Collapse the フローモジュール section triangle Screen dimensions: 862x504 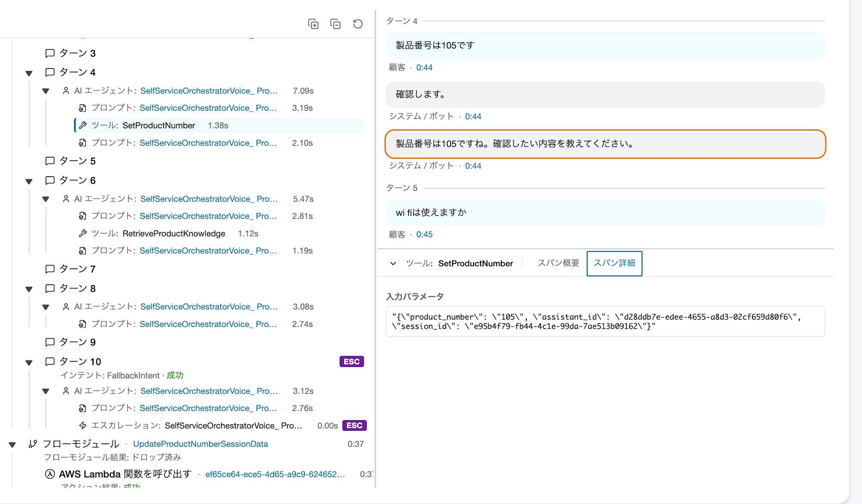click(x=12, y=445)
